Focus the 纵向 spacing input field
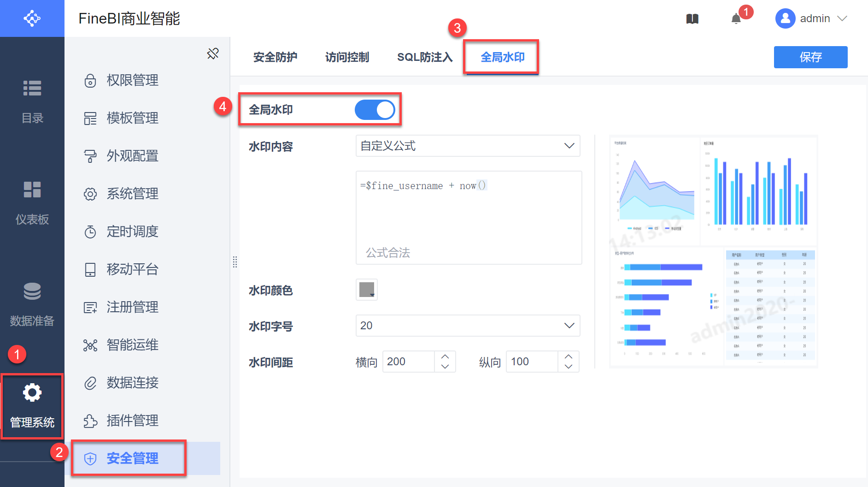The width and height of the screenshot is (868, 487). click(532, 362)
